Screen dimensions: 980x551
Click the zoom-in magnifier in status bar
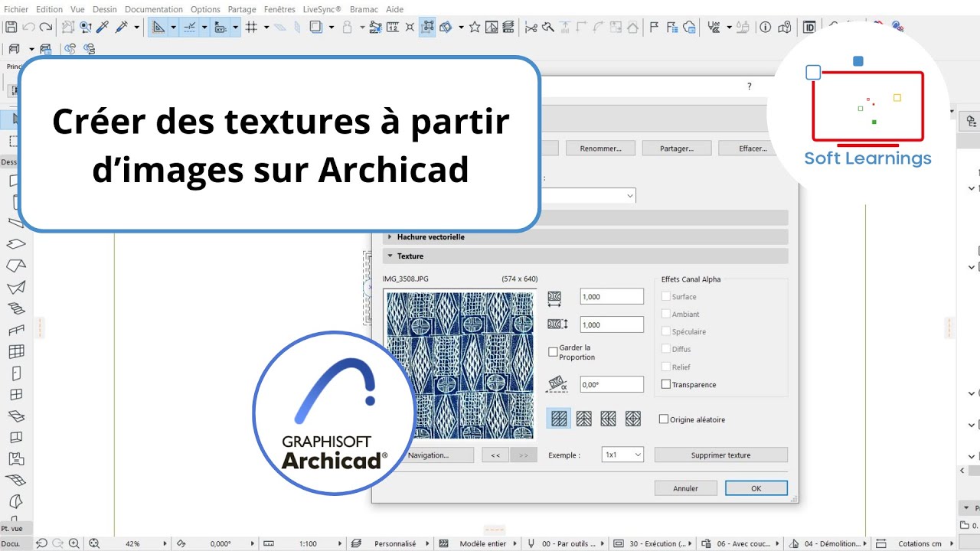pyautogui.click(x=73, y=543)
